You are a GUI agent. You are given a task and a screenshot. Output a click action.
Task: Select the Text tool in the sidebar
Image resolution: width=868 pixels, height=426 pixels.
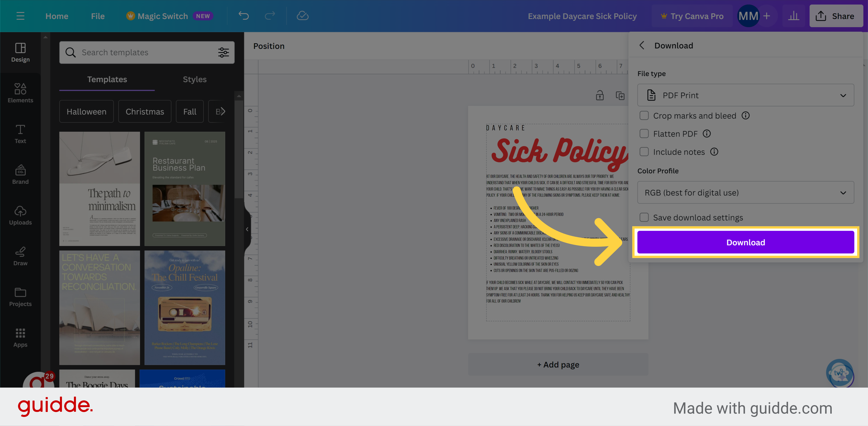point(20,134)
